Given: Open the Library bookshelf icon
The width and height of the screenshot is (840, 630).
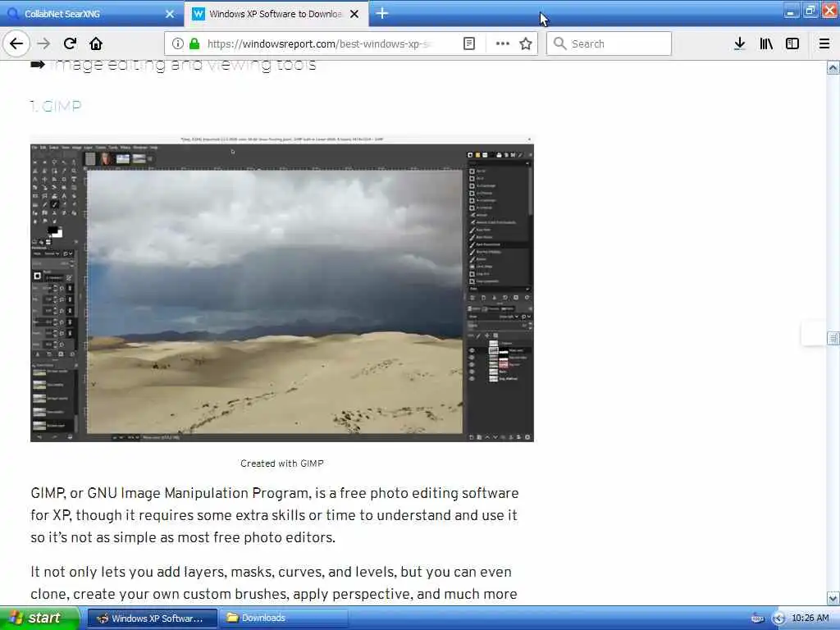Looking at the screenshot, I should pyautogui.click(x=766, y=43).
